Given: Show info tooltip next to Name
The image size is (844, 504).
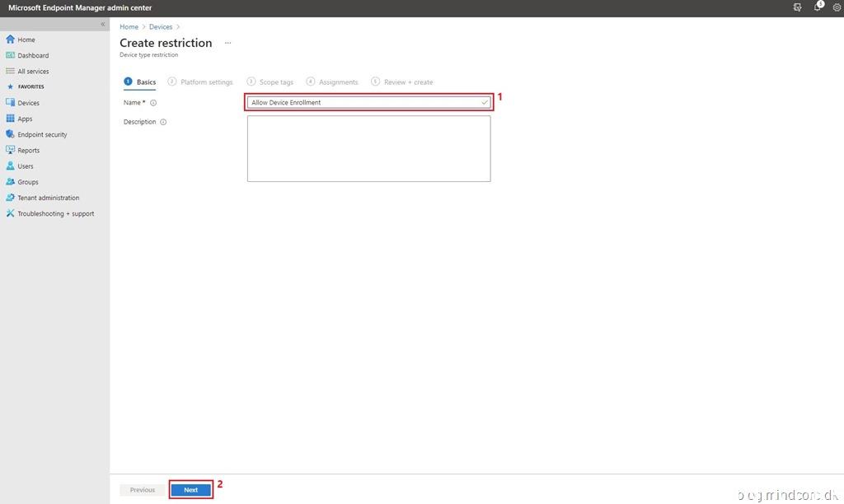Looking at the screenshot, I should (153, 103).
